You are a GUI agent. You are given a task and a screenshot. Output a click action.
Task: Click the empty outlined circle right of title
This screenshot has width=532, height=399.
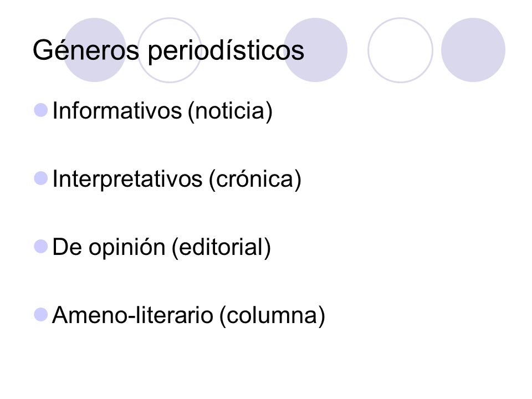coord(400,50)
